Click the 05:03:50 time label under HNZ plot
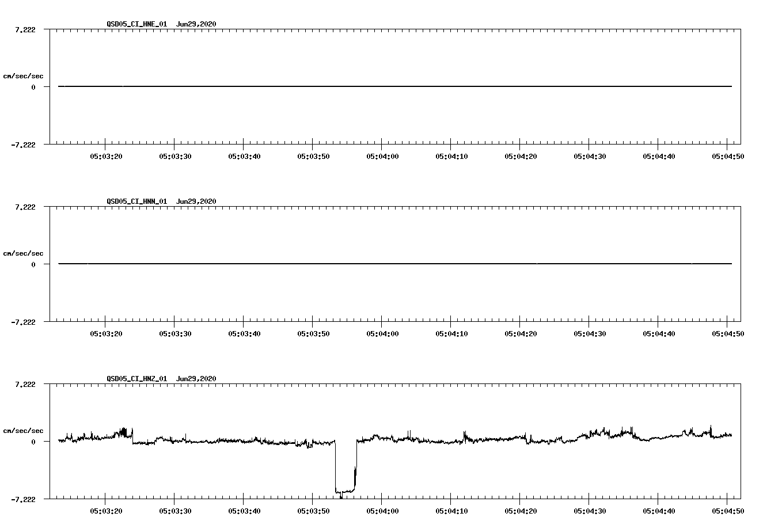Screen dimensions: 782x532 pyautogui.click(x=313, y=511)
